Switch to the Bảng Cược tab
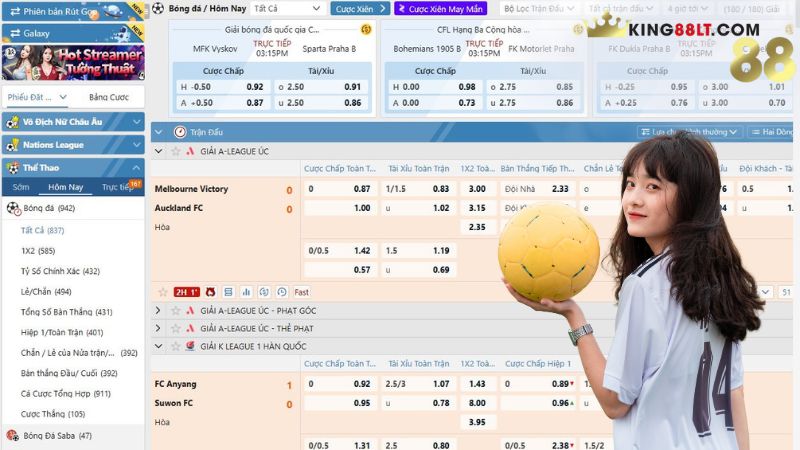The height and width of the screenshot is (450, 800). tap(108, 97)
